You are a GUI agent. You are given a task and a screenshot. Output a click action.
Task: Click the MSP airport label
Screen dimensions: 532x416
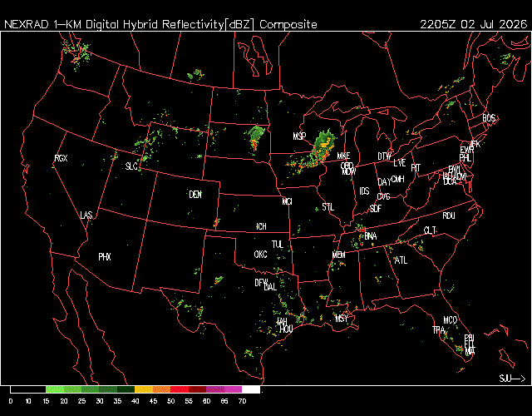(x=299, y=136)
